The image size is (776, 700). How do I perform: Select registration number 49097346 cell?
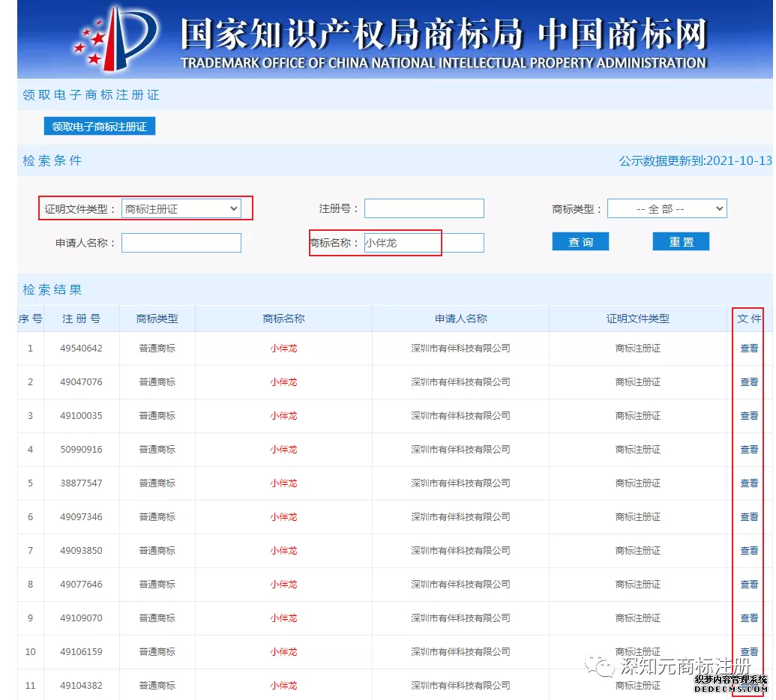pos(81,516)
